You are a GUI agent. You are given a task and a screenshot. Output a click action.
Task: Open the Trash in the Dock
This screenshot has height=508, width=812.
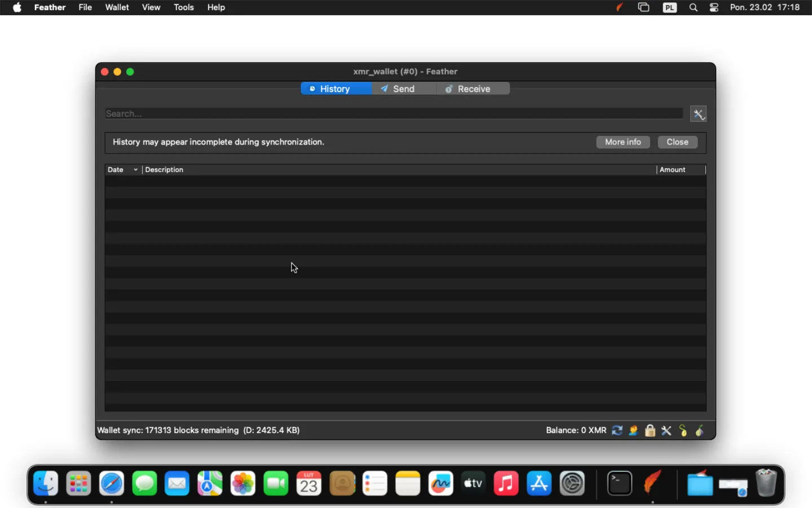(x=766, y=484)
